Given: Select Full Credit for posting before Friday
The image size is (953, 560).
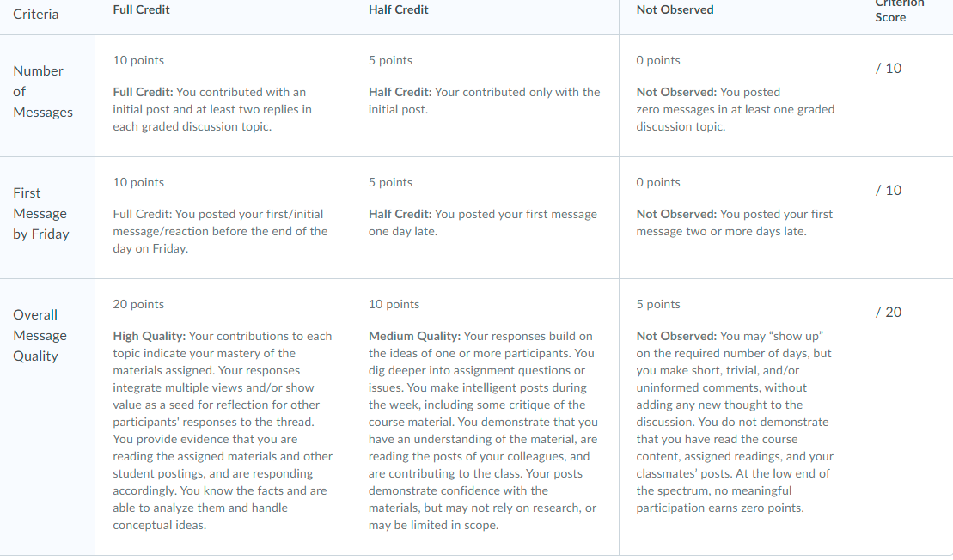Looking at the screenshot, I should (223, 218).
